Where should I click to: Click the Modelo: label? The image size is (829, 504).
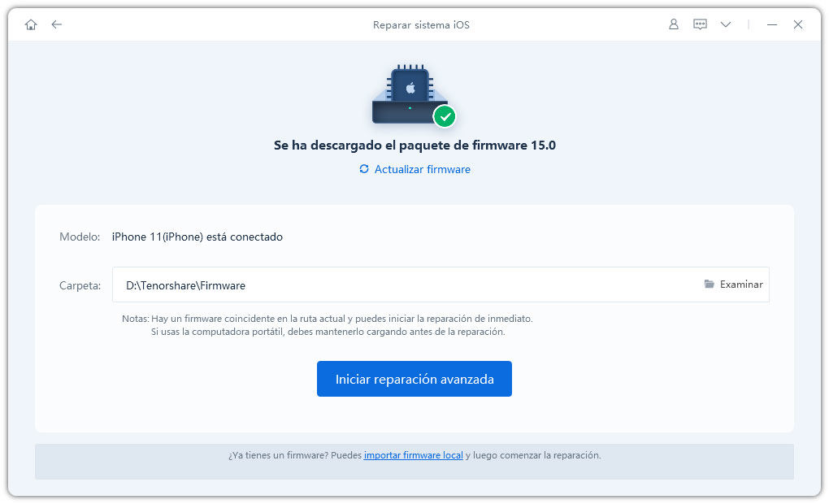point(80,237)
